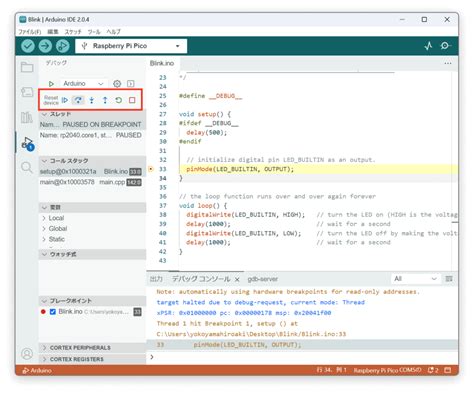The height and width of the screenshot is (393, 474).
Task: Select the PAUSED ON BREAKPOINT thread row
Action: click(92, 124)
